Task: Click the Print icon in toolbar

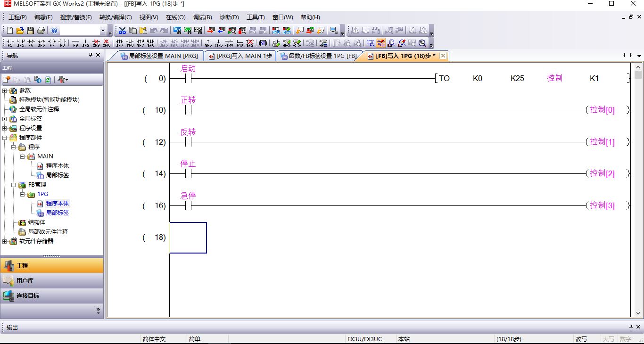Action: pos(41,31)
